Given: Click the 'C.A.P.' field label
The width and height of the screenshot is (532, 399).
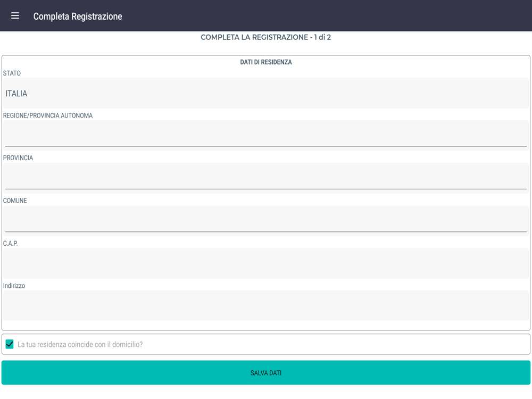Looking at the screenshot, I should point(11,243).
